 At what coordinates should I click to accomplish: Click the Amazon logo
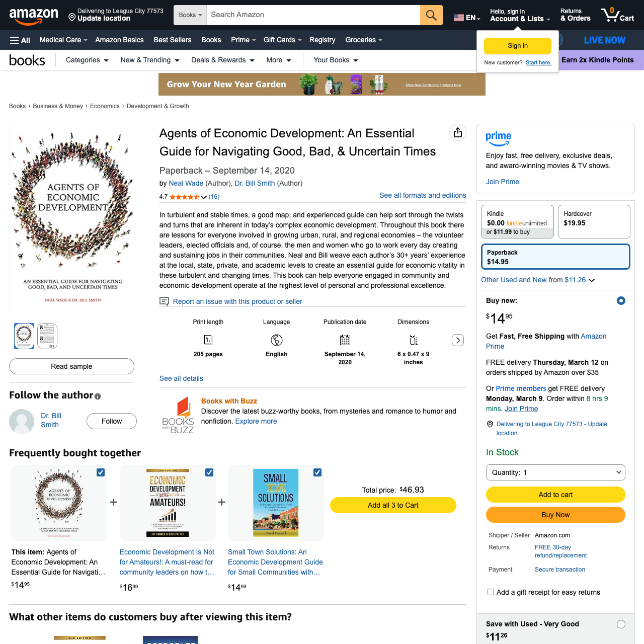pyautogui.click(x=34, y=16)
